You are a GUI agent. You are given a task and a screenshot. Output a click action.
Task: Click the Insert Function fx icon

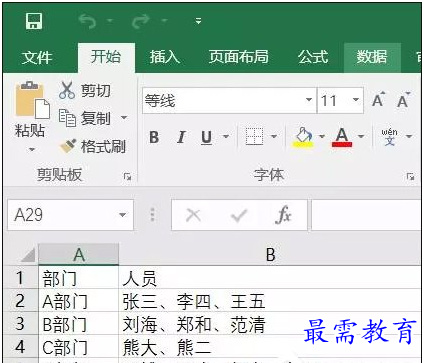pyautogui.click(x=283, y=215)
